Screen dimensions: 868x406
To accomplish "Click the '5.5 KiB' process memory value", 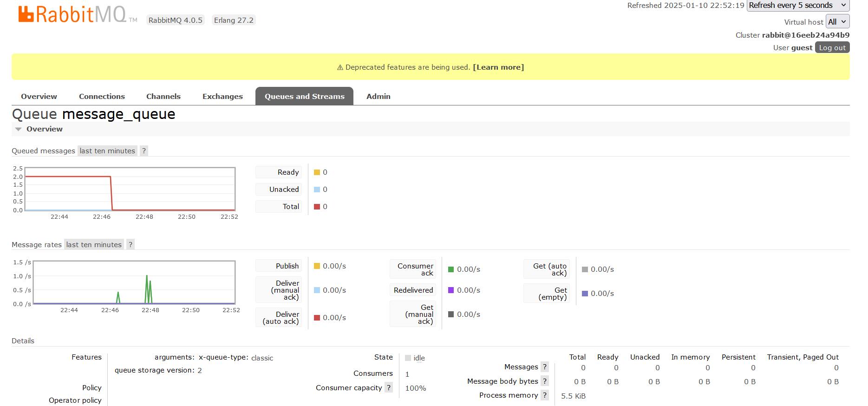I will (574, 396).
